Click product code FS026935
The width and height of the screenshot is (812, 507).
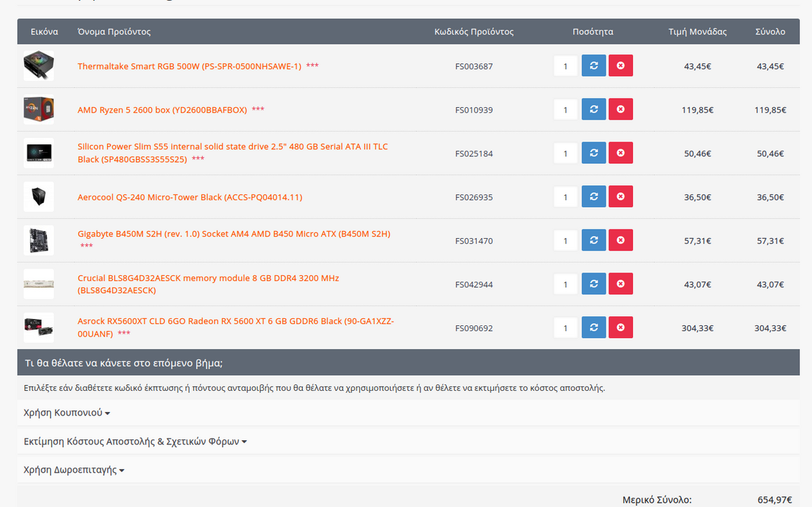[474, 197]
